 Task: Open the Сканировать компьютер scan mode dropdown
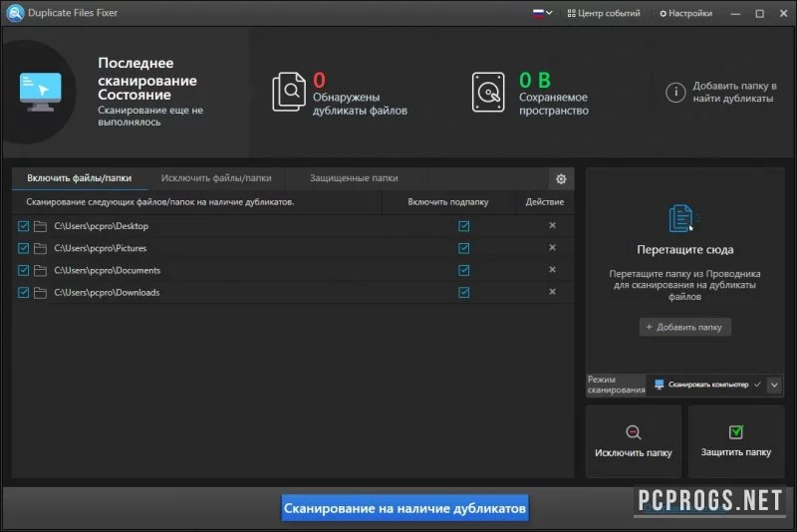point(708,385)
